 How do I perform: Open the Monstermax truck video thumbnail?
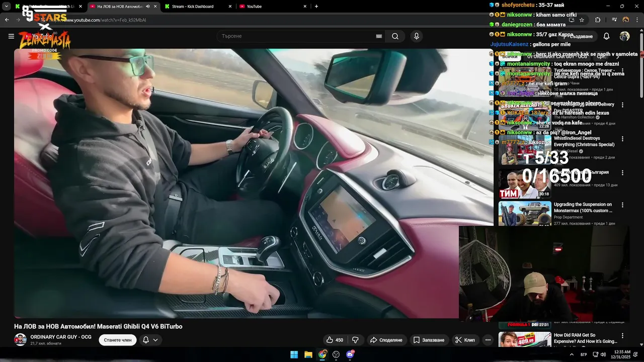click(x=525, y=214)
